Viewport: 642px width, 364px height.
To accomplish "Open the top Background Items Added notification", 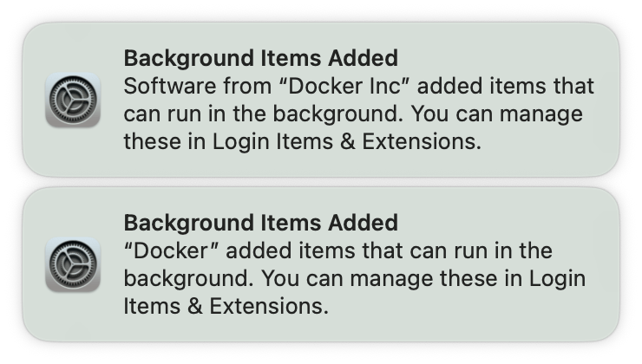I will [x=321, y=100].
